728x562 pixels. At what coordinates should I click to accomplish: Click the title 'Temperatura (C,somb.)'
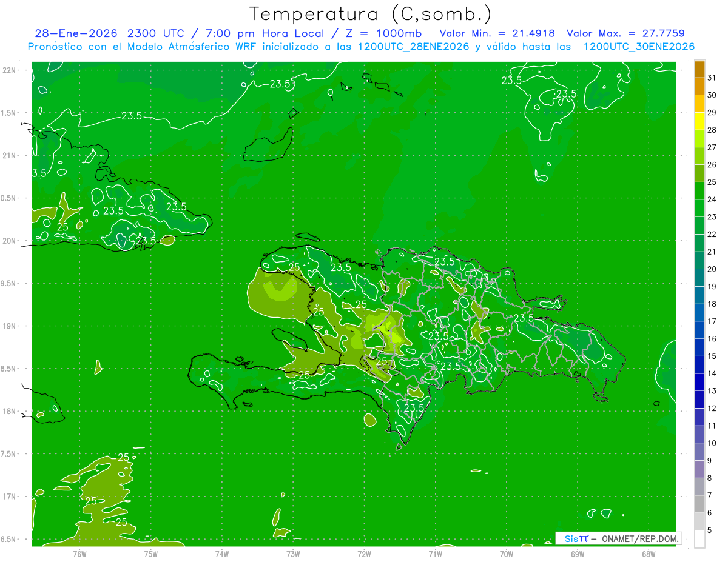(370, 14)
